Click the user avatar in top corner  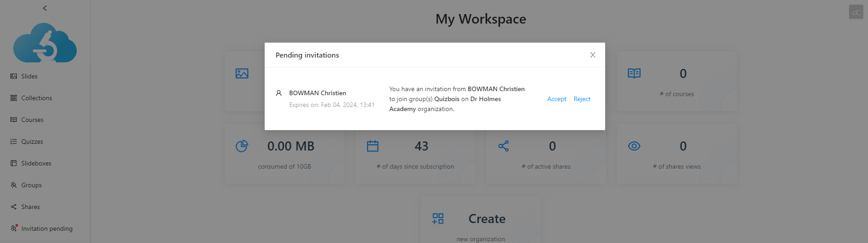pos(856,12)
